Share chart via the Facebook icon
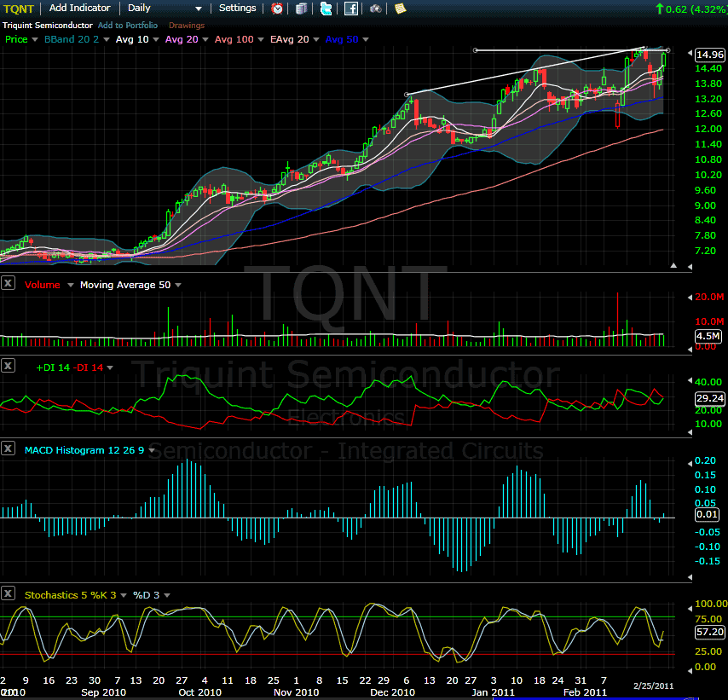728x700 pixels. click(350, 9)
